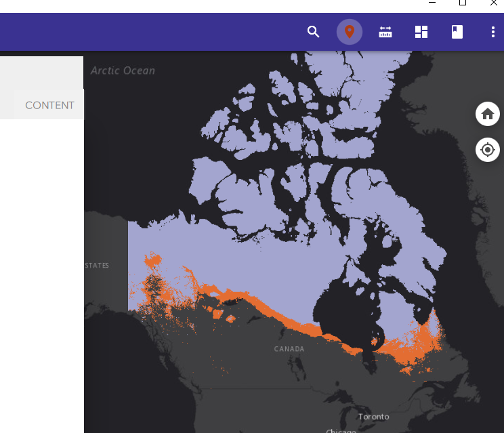This screenshot has width=504, height=433.
Task: Open the map search tool
Action: point(313,32)
